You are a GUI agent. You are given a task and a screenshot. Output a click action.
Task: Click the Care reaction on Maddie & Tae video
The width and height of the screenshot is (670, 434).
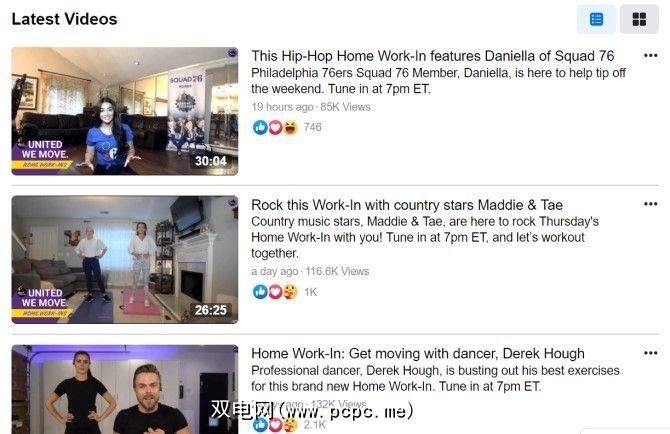[290, 292]
